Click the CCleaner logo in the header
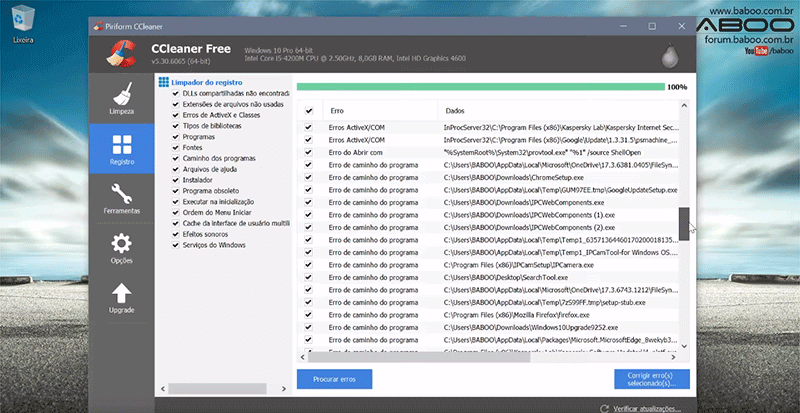Image resolution: width=800 pixels, height=413 pixels. pos(121,54)
